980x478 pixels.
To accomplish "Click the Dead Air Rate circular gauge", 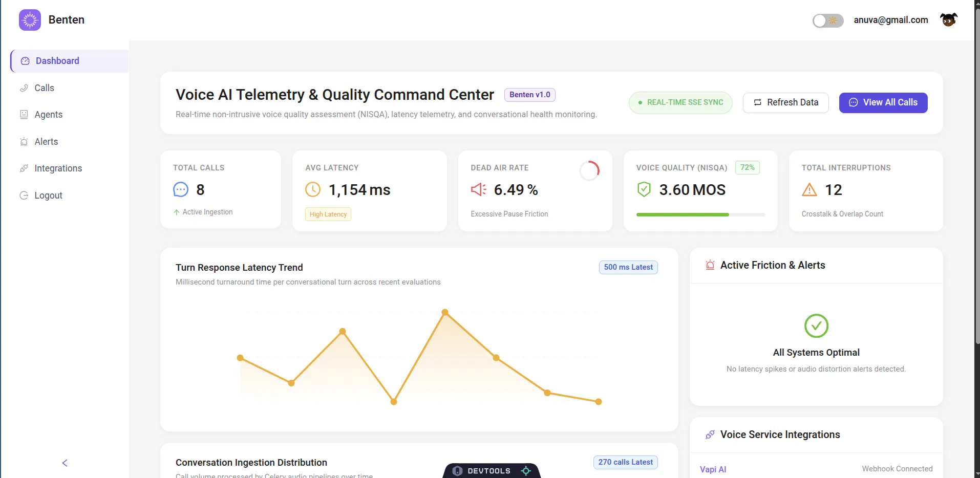I will tap(589, 170).
